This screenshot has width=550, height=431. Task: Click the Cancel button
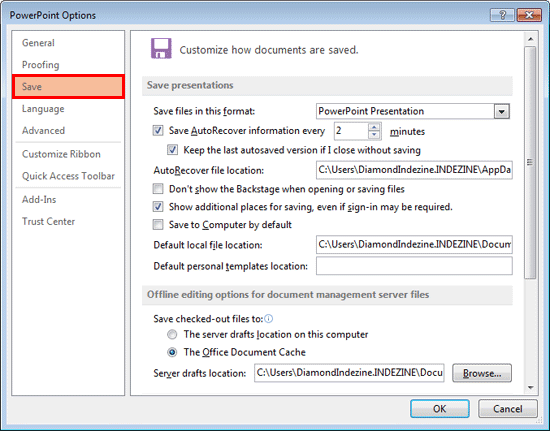[x=508, y=409]
